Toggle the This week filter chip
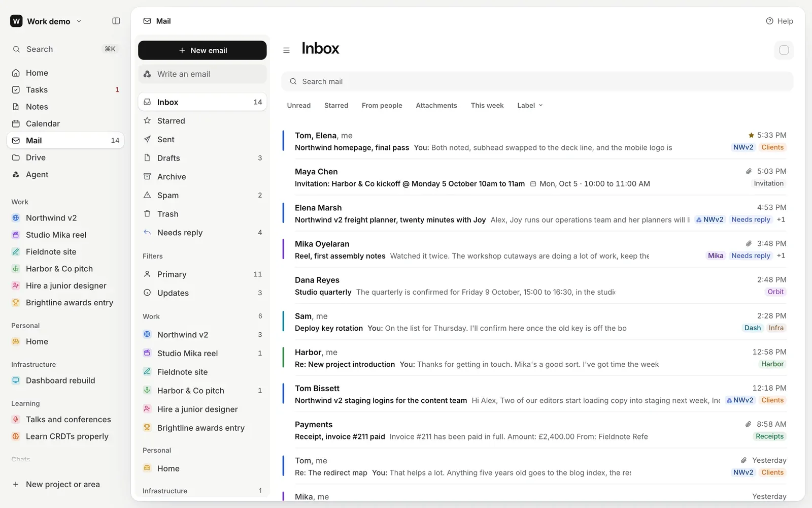The image size is (812, 508). coord(487,106)
